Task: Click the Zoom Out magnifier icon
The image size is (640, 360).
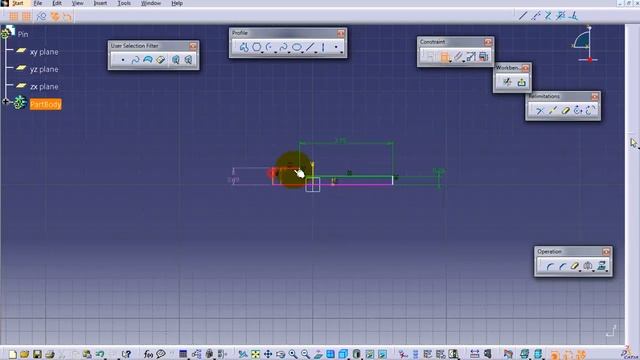Action: 305,354
